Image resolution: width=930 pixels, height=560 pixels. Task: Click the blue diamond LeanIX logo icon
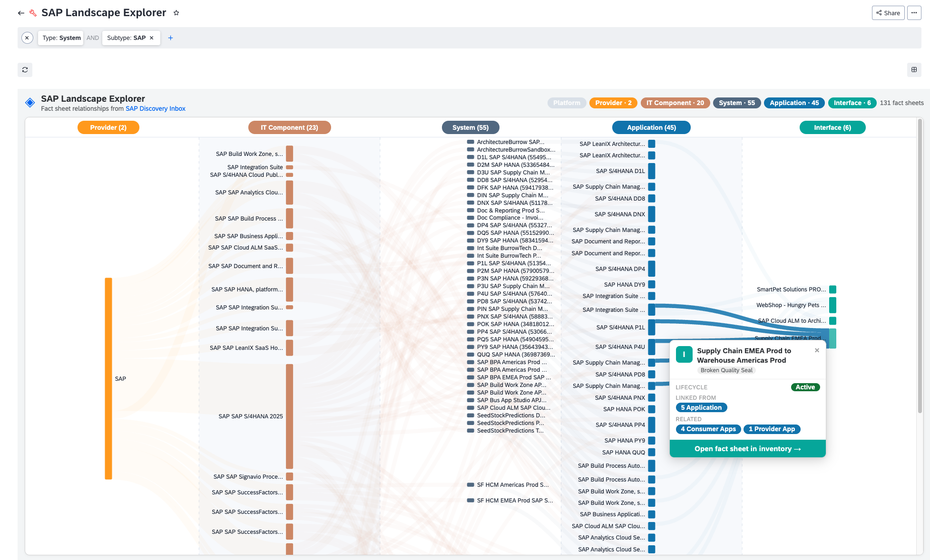pos(30,103)
